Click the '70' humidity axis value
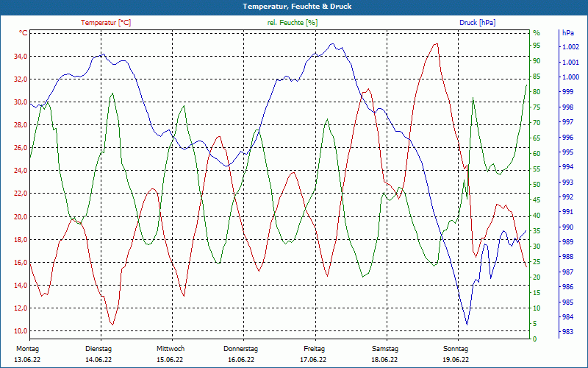This screenshot has height=368, width=588. [537, 123]
